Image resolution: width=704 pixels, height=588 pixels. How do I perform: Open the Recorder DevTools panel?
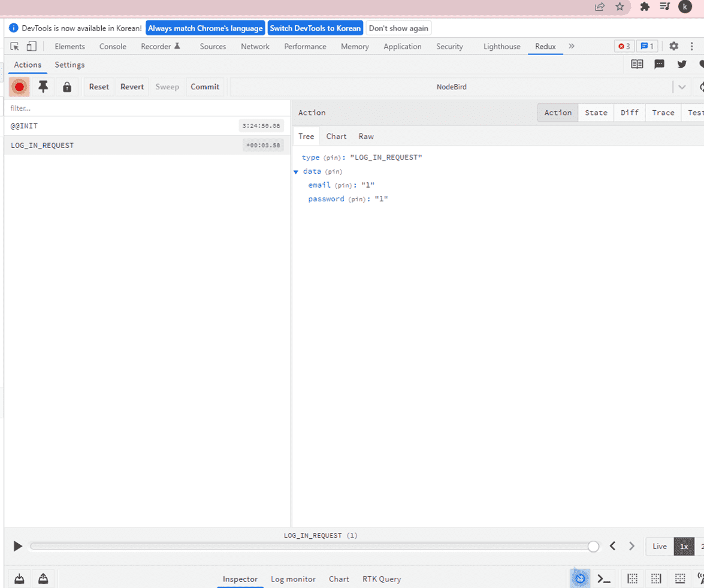pyautogui.click(x=161, y=46)
